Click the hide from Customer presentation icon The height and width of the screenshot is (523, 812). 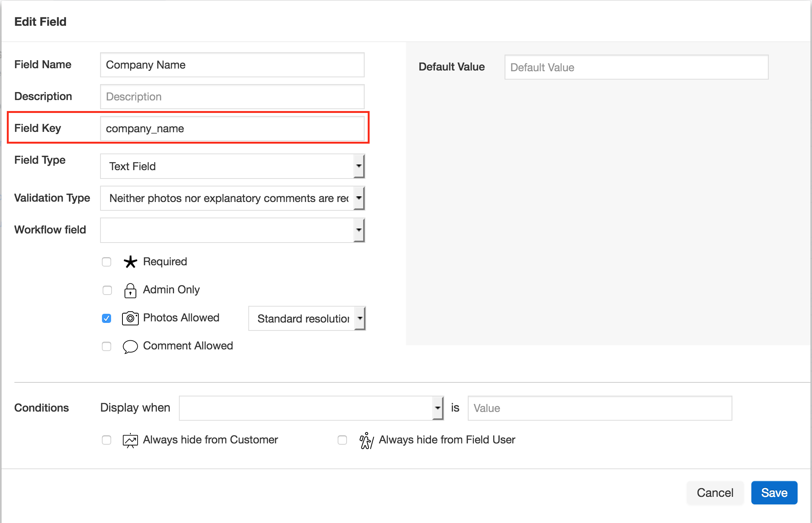(130, 440)
